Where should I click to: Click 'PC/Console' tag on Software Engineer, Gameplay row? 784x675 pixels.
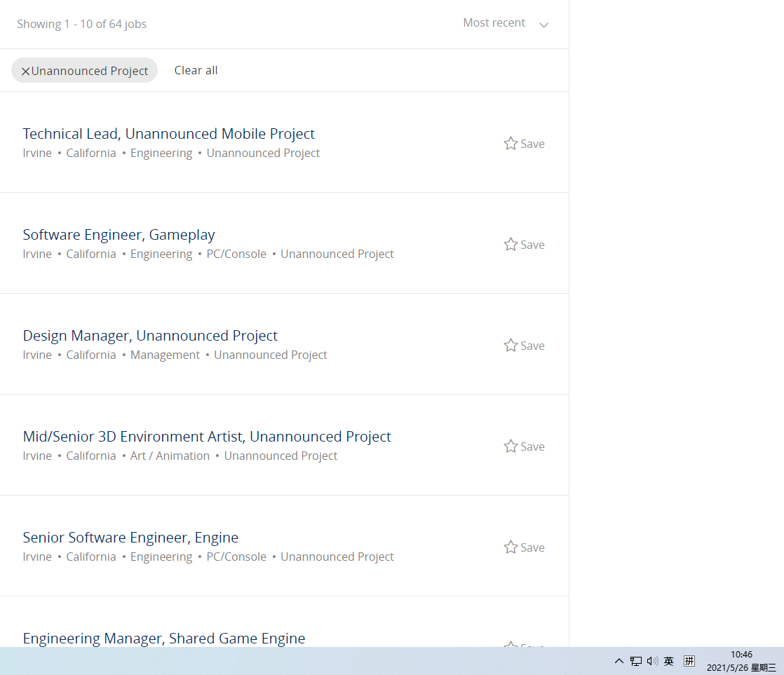pos(236,254)
